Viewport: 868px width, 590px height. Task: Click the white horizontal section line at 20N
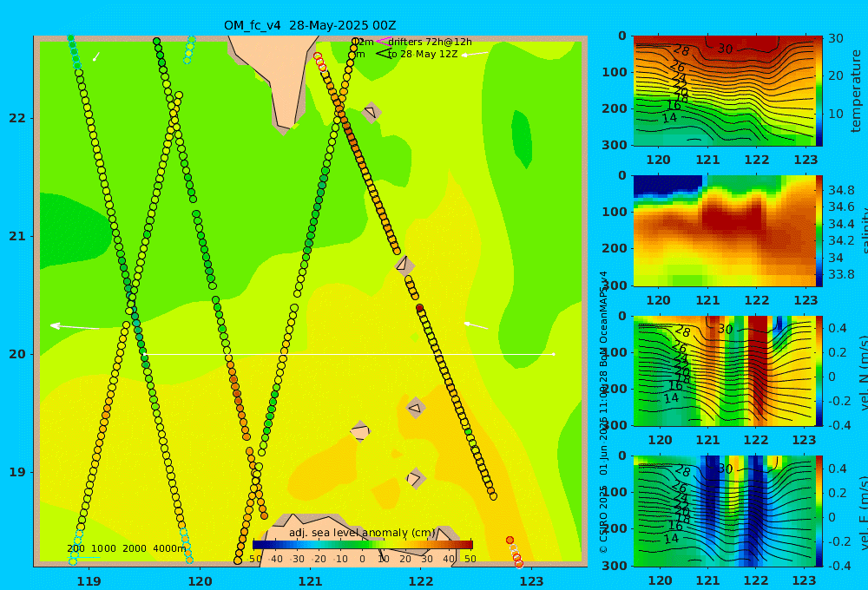pyautogui.click(x=348, y=354)
